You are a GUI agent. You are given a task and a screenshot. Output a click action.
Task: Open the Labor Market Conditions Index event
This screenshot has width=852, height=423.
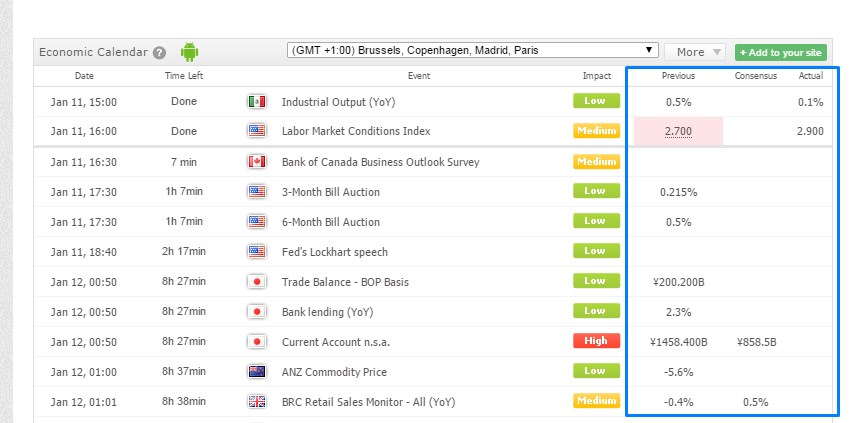coord(356,132)
